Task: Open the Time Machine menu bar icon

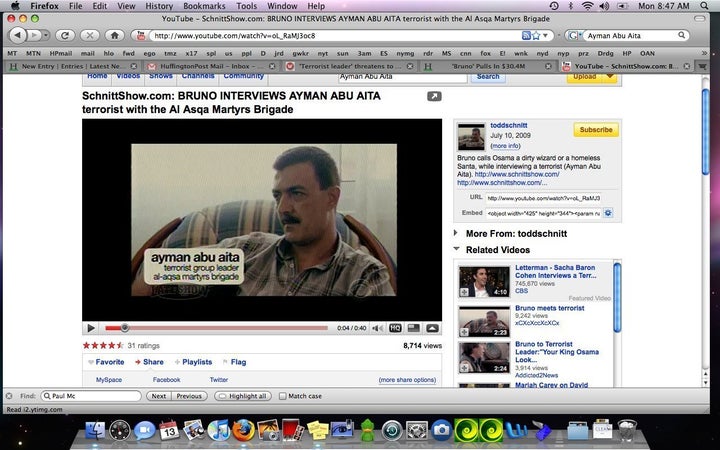Action: [554, 6]
